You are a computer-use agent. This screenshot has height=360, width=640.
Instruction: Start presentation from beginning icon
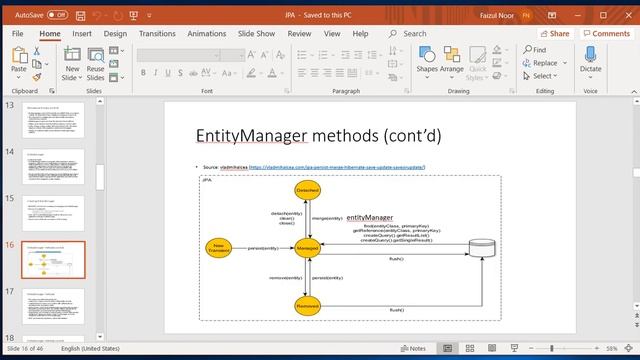(x=133, y=16)
